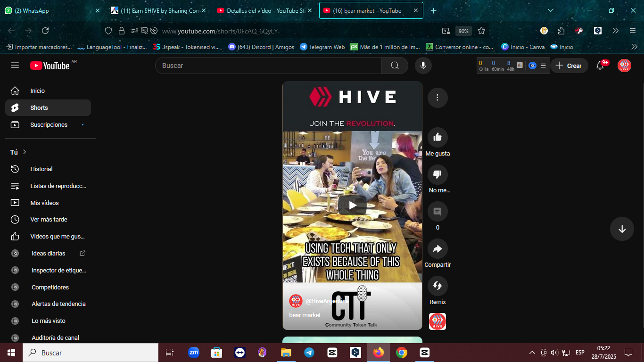Open Chrome from the taskbar
Viewport: 644px width, 362px height.
[x=401, y=353]
